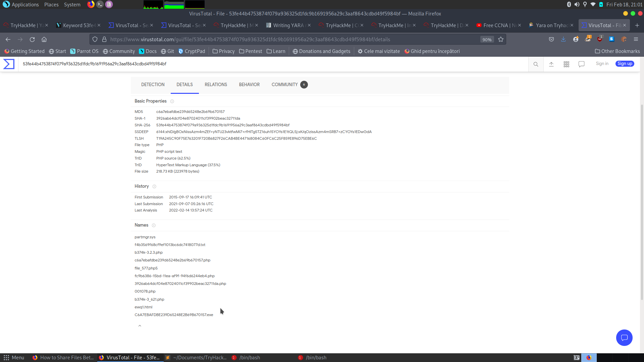Reload the page in Firefox
Viewport: 644px width, 362px height.
click(x=32, y=40)
